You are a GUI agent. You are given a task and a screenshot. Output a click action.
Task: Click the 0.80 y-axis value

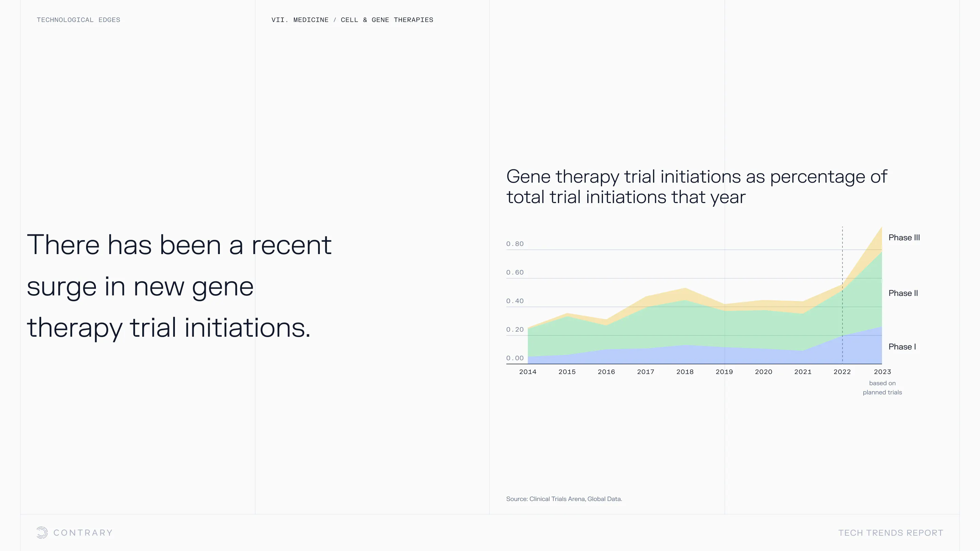(x=515, y=244)
